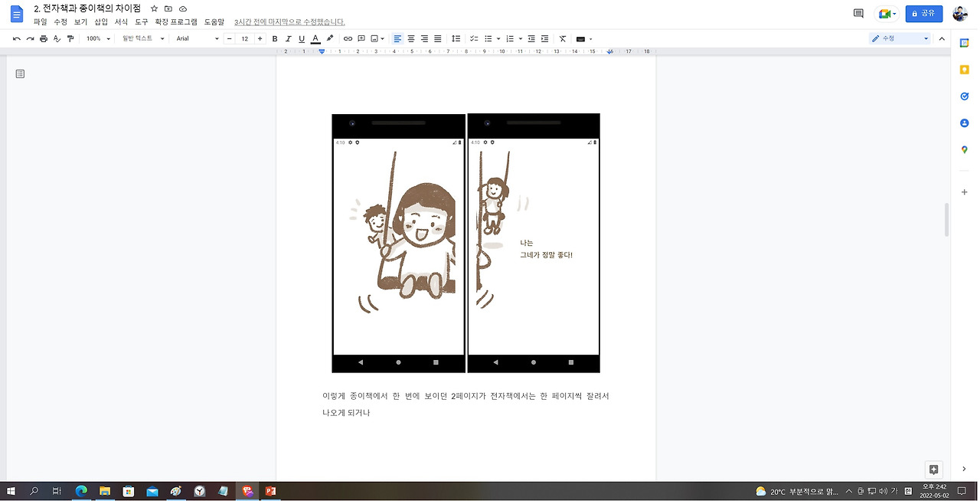This screenshot has height=501, width=980.
Task: Expand the numbered list options arrow
Action: point(521,38)
